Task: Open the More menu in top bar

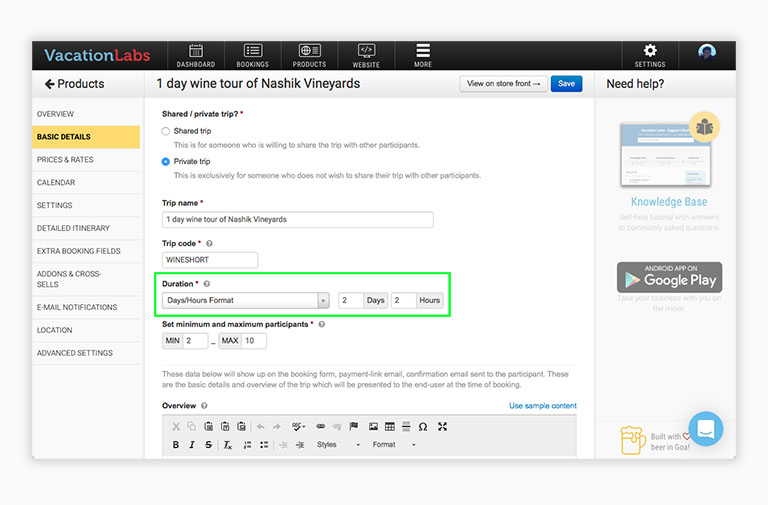Action: (423, 55)
